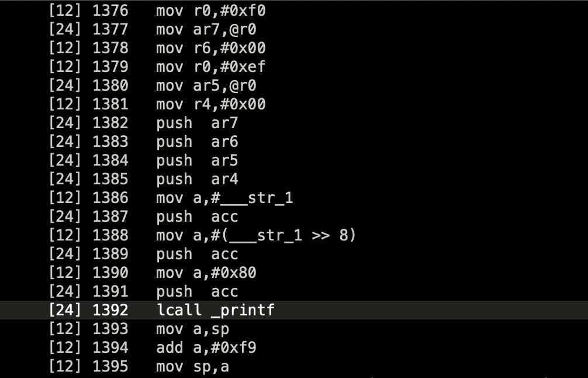Click the mov a,sp instruction

pyautogui.click(x=192, y=329)
